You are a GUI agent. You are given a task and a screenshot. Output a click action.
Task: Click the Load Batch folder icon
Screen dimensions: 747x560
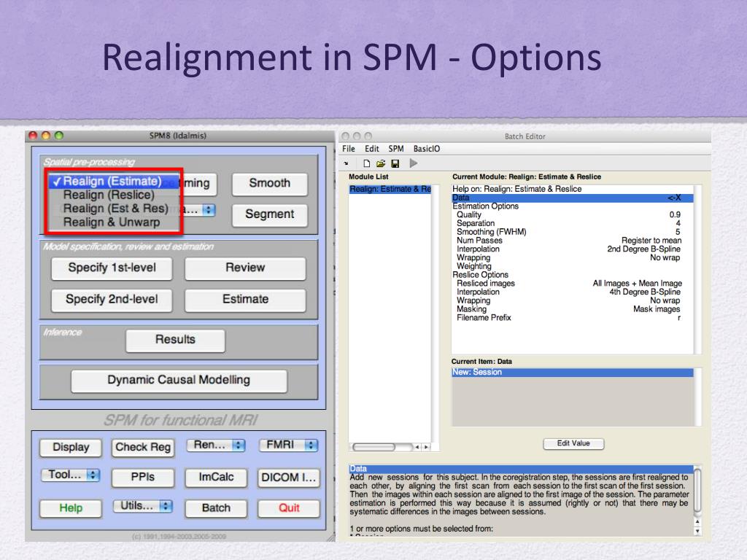[x=380, y=163]
